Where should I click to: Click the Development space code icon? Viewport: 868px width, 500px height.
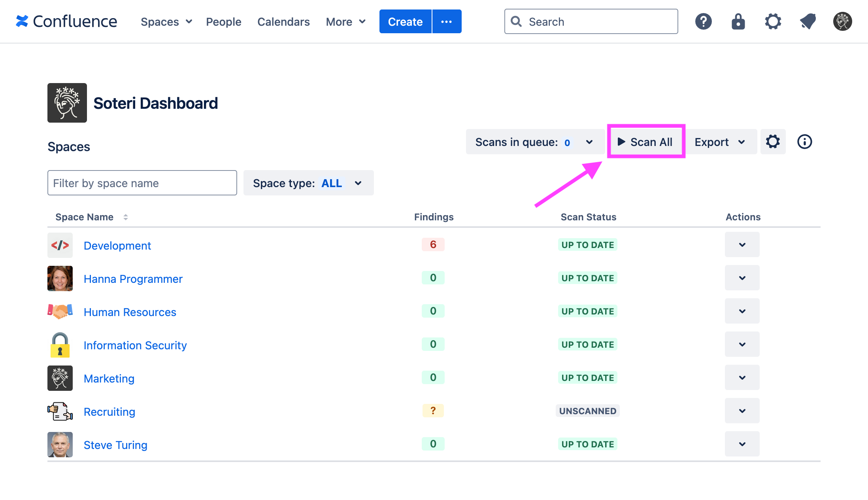click(x=60, y=245)
